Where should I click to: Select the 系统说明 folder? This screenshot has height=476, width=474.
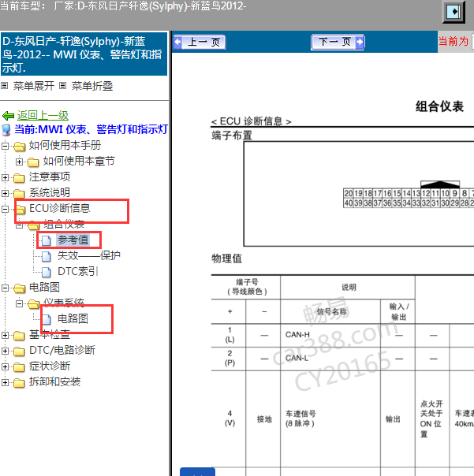(50, 192)
